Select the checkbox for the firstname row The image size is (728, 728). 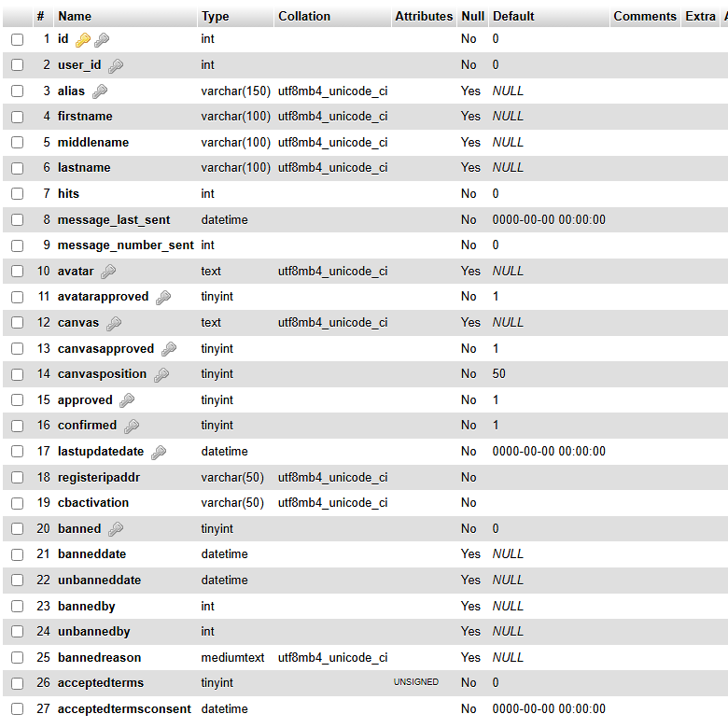pyautogui.click(x=17, y=117)
